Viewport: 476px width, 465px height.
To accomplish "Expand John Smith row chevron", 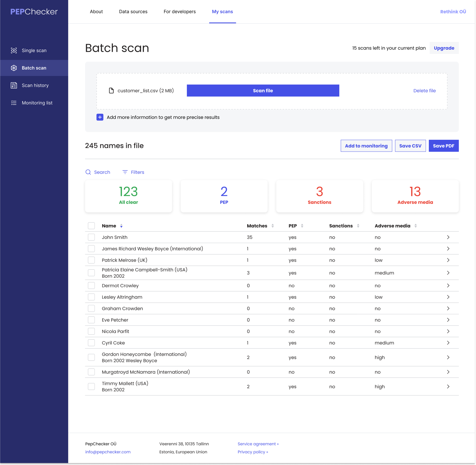I will coord(448,237).
